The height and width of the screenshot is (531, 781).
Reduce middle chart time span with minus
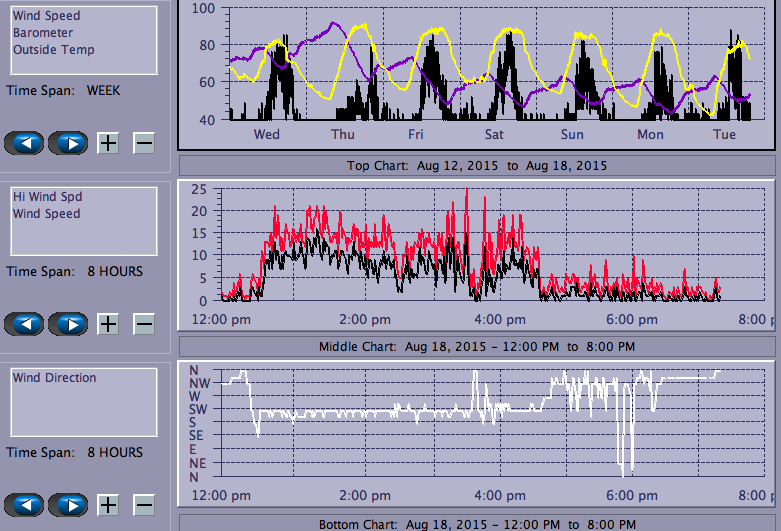pos(144,324)
